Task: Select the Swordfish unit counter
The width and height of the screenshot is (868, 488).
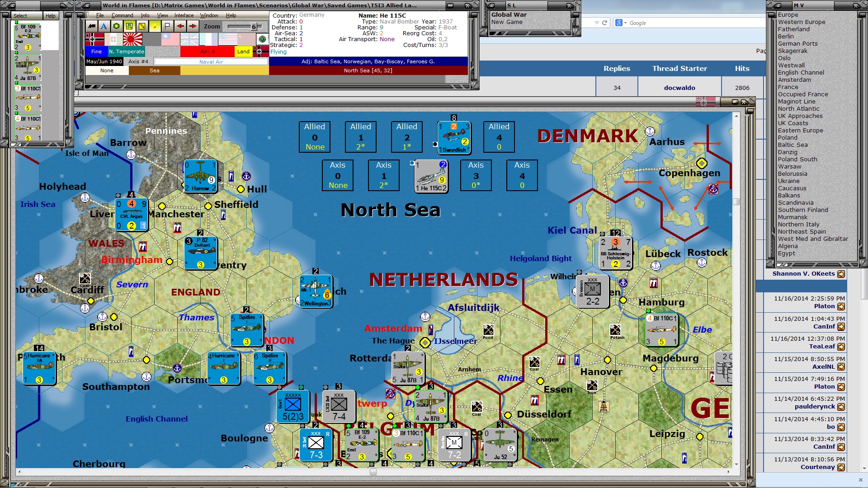Action: [x=454, y=137]
